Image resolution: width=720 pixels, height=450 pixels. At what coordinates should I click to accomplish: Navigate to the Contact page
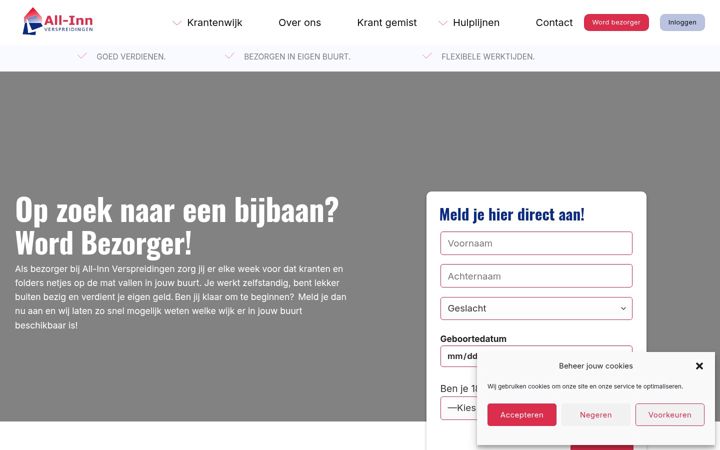[554, 22]
